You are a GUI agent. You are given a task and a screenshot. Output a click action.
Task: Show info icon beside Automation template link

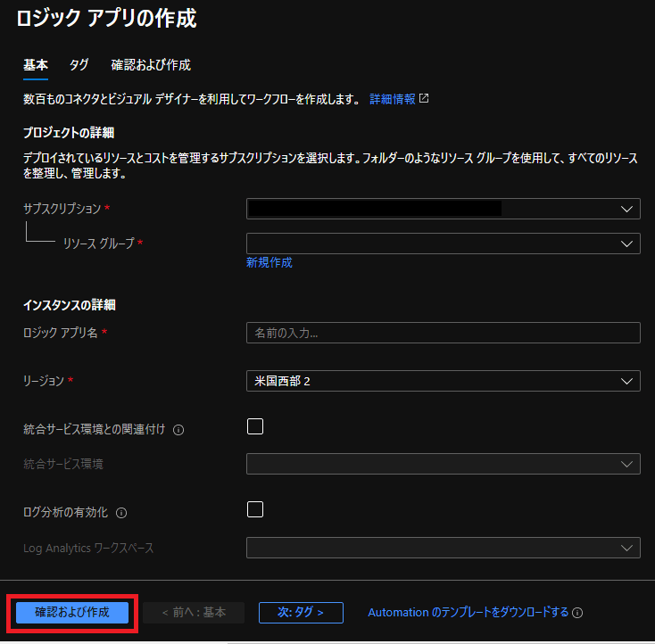[x=577, y=613]
